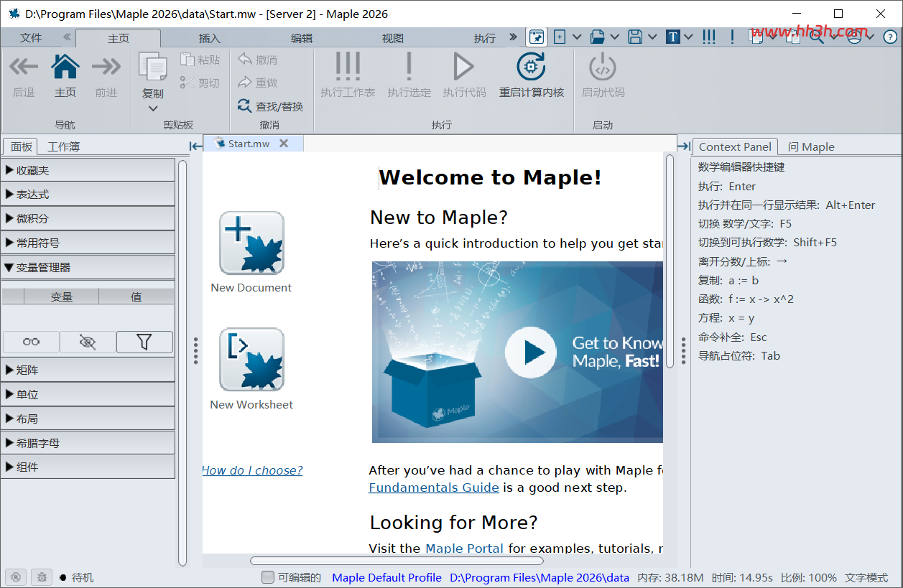
Task: Undo with the 撤消 arrow
Action: click(x=245, y=60)
